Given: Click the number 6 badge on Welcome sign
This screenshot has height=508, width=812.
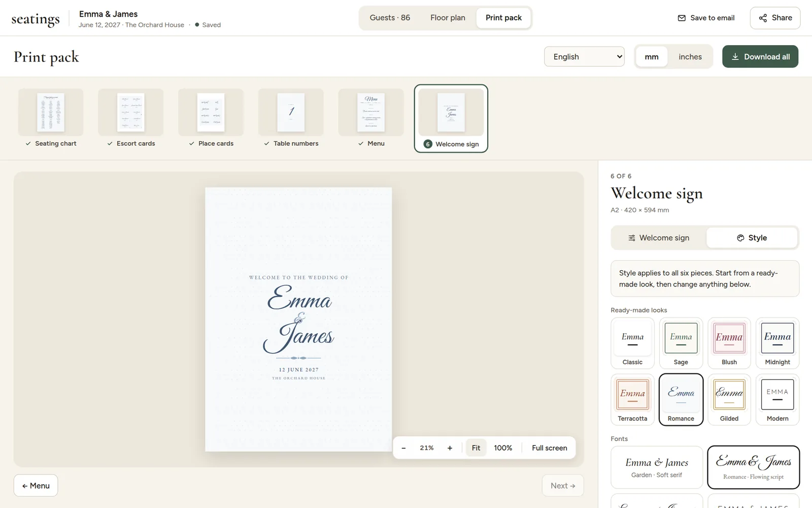Looking at the screenshot, I should 428,144.
